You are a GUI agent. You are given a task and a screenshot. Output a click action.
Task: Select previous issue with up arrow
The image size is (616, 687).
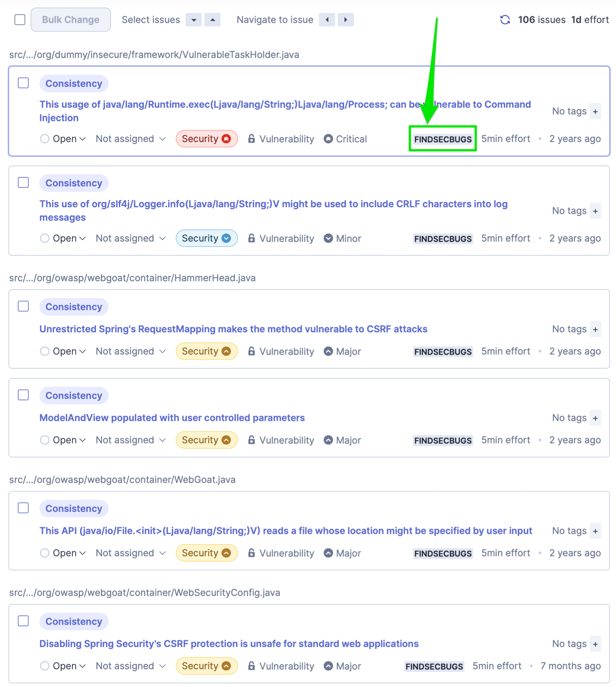(x=212, y=20)
